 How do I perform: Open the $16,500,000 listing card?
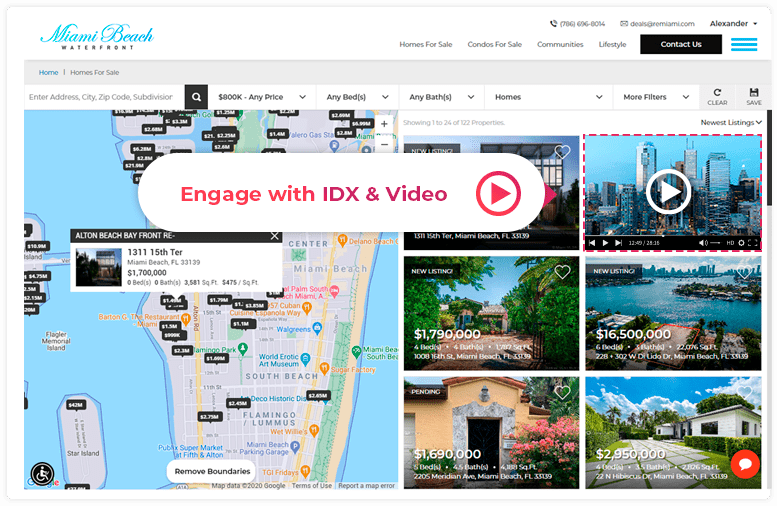(x=673, y=313)
